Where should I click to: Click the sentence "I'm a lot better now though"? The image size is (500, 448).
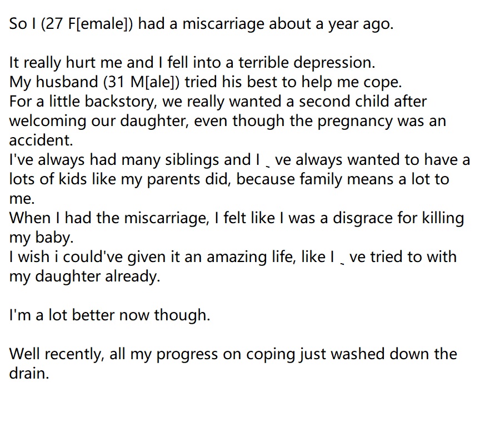[x=108, y=315]
